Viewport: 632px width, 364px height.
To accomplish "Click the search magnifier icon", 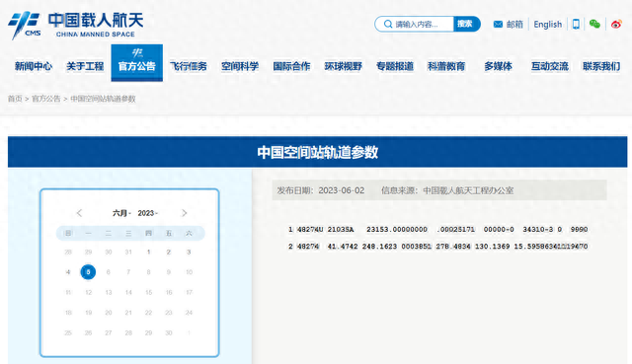I will (388, 24).
